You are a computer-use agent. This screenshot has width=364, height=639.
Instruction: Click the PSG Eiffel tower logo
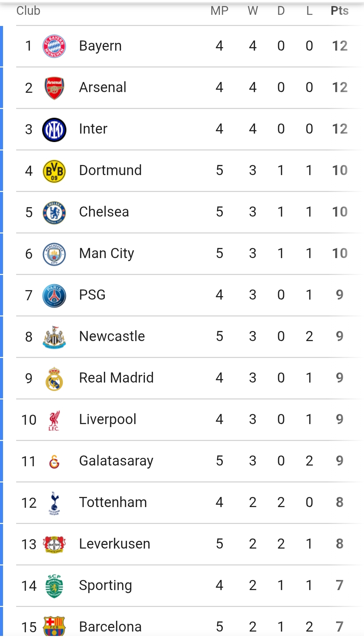coord(54,296)
